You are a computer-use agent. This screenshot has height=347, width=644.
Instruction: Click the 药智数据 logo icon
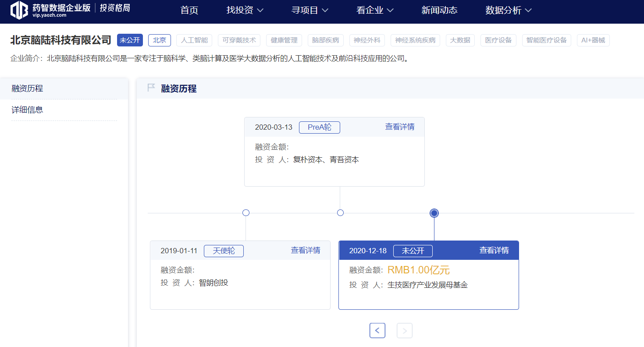[x=19, y=10]
